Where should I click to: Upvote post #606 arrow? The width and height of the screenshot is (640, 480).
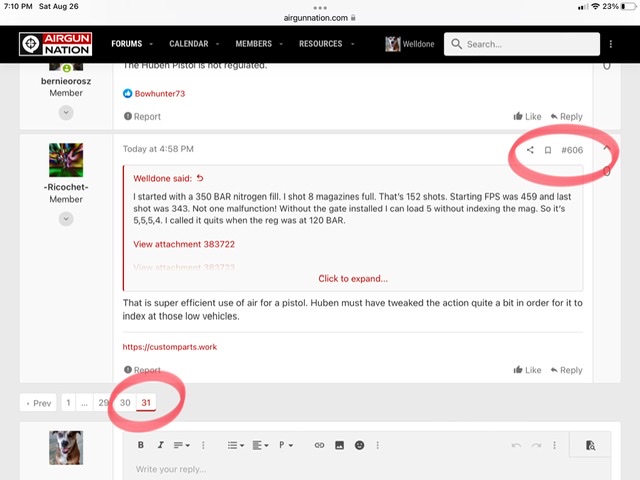tap(607, 148)
